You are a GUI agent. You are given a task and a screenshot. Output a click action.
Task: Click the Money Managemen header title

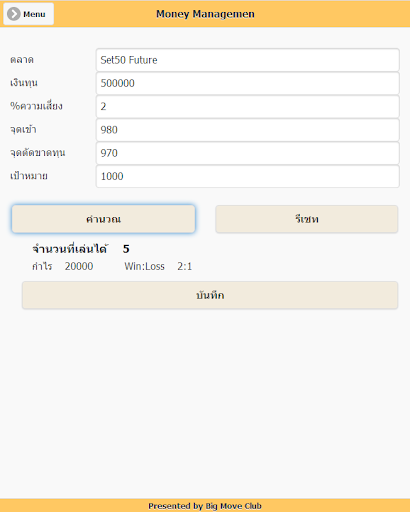(205, 14)
